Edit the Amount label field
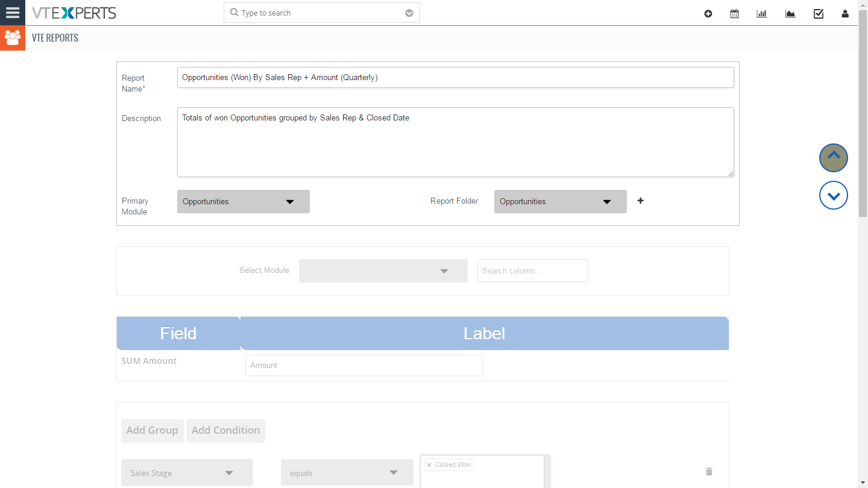Image resolution: width=868 pixels, height=488 pixels. click(x=364, y=365)
